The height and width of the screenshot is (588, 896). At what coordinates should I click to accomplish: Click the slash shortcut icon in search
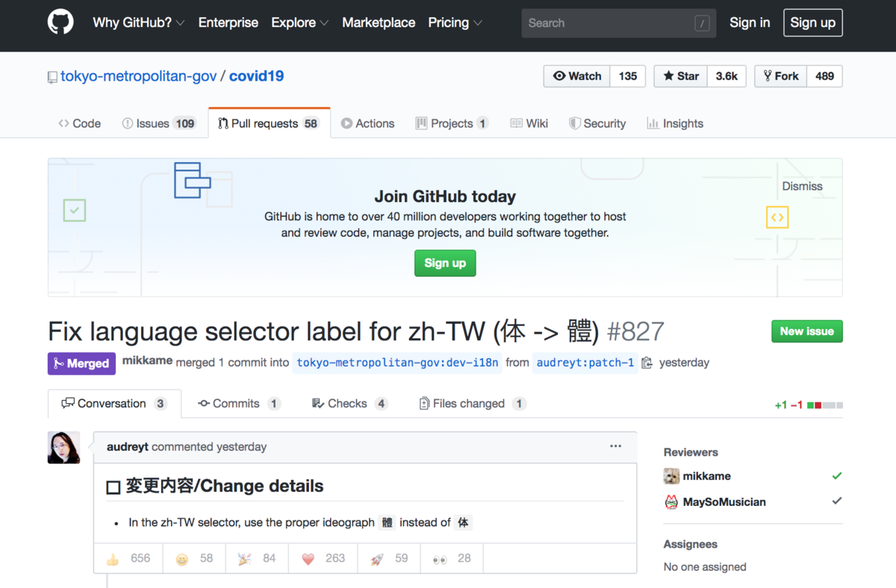tap(702, 24)
